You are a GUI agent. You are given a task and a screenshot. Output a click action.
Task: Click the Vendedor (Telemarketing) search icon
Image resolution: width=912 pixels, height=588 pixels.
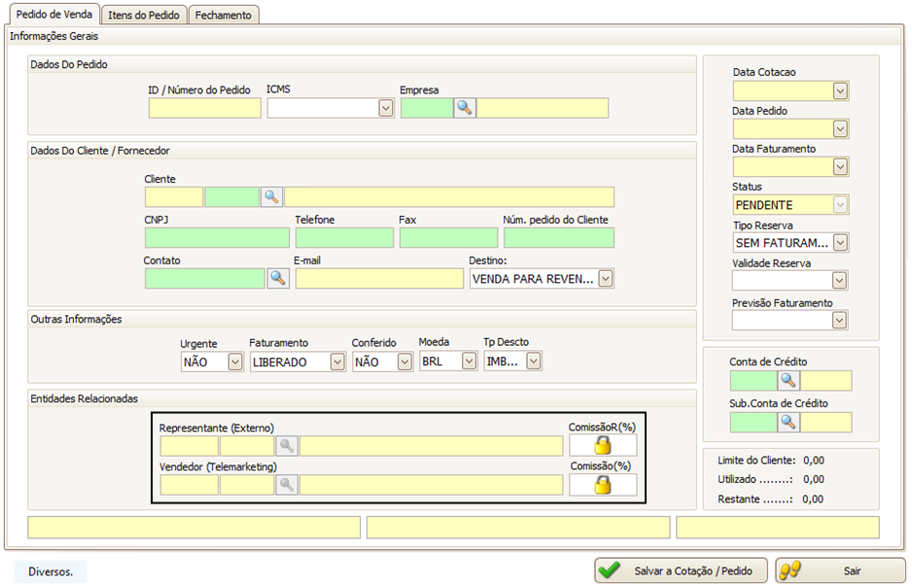(x=287, y=485)
